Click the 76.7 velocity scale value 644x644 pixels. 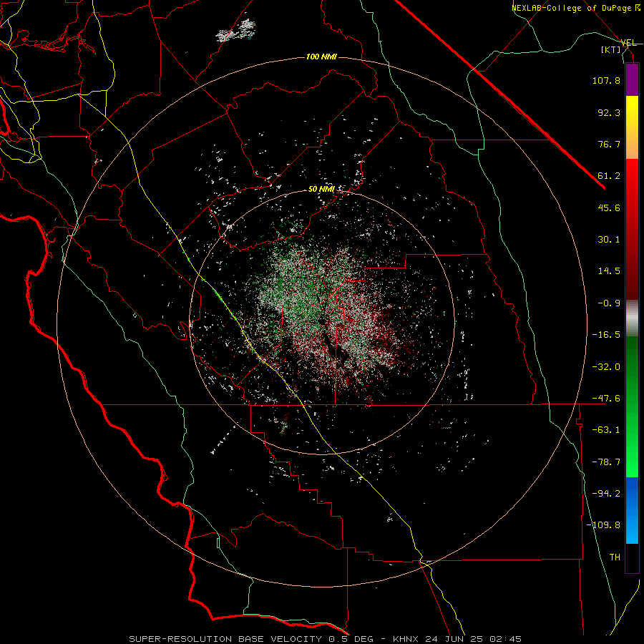point(609,144)
